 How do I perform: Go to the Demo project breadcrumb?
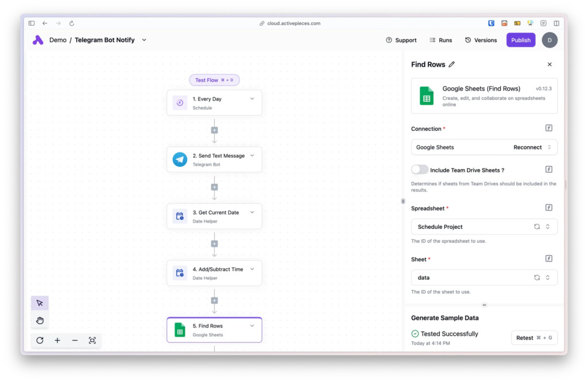pos(58,40)
